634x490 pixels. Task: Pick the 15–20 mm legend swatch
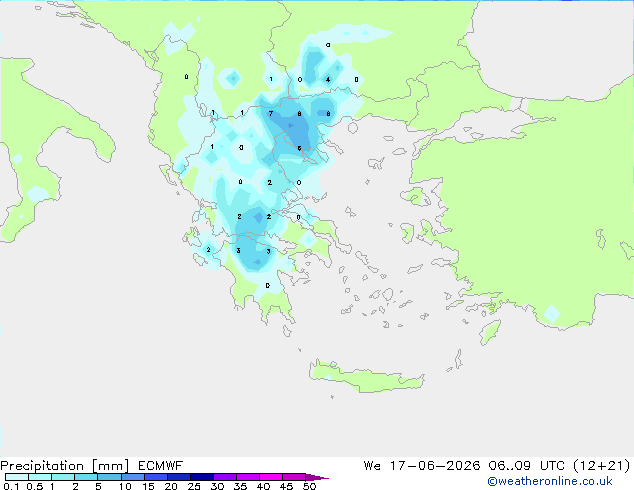pyautogui.click(x=155, y=477)
